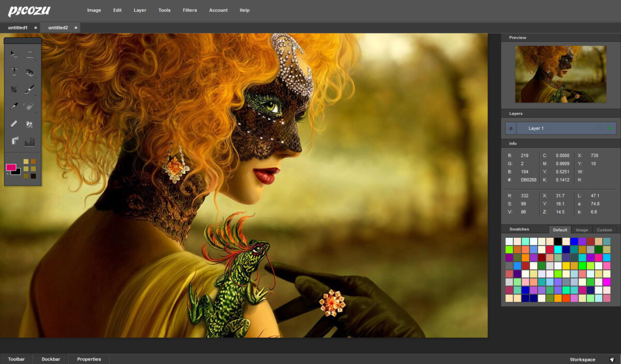Select the Brush tool
The height and width of the screenshot is (364, 621).
click(30, 89)
